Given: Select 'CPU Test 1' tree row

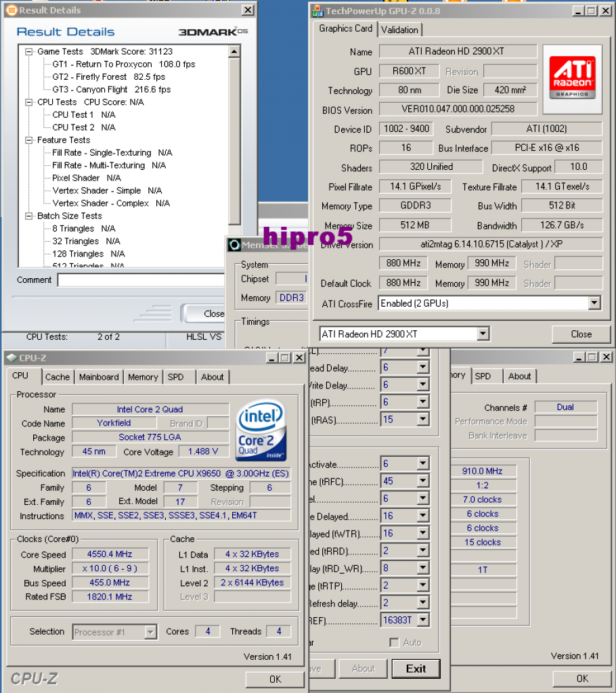Looking at the screenshot, I should 83,115.
